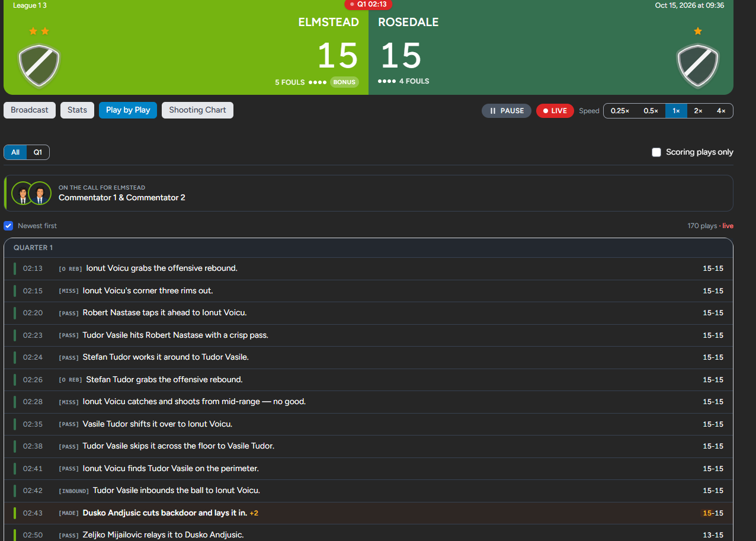Click the Oct 15, 2026 date text

tap(689, 5)
